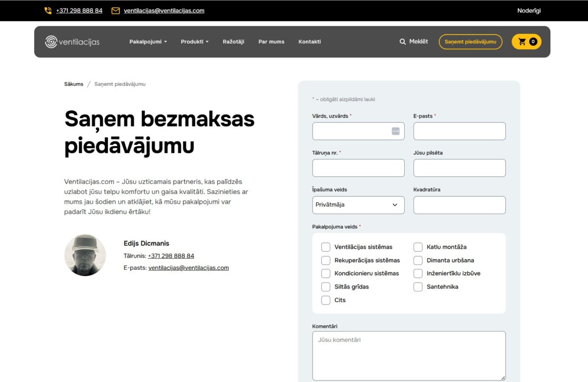This screenshot has width=588, height=382.
Task: Expand the Produkti menu
Action: pos(195,42)
